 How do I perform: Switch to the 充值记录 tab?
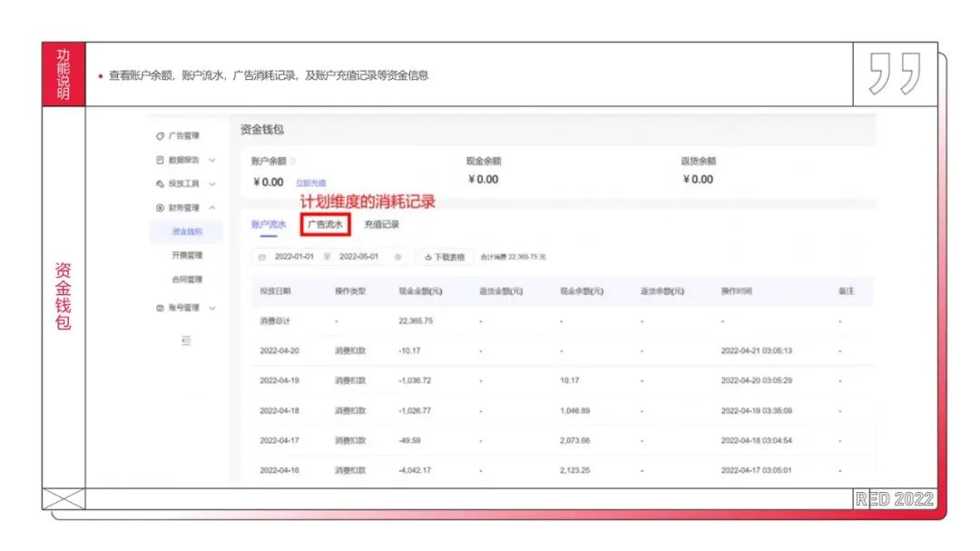click(x=381, y=224)
